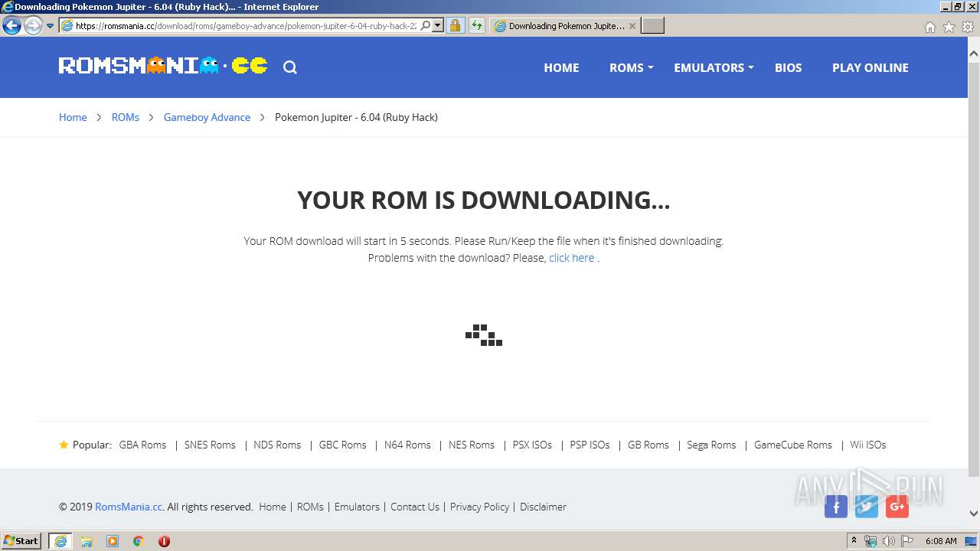
Task: Click footer Emulators link
Action: (357, 507)
